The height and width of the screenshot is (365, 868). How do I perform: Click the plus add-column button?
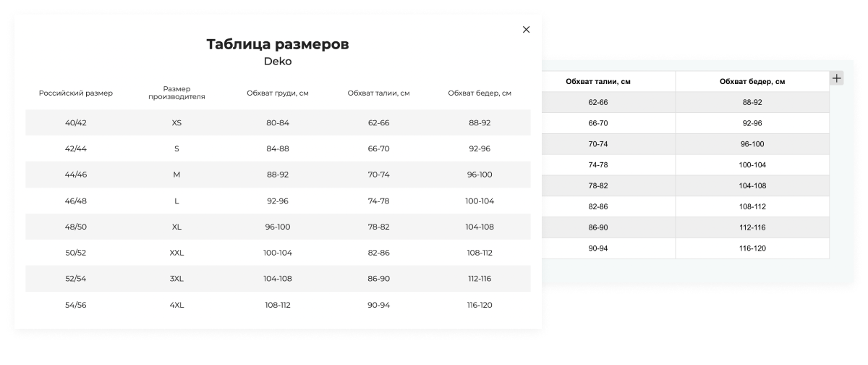[x=837, y=78]
